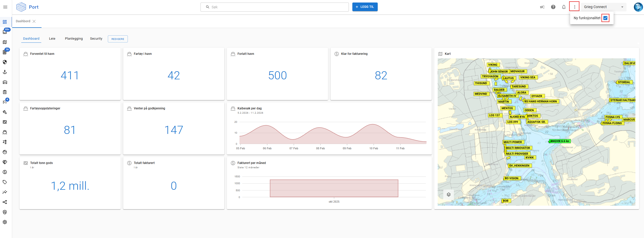Click the REDIGERE button

click(118, 39)
